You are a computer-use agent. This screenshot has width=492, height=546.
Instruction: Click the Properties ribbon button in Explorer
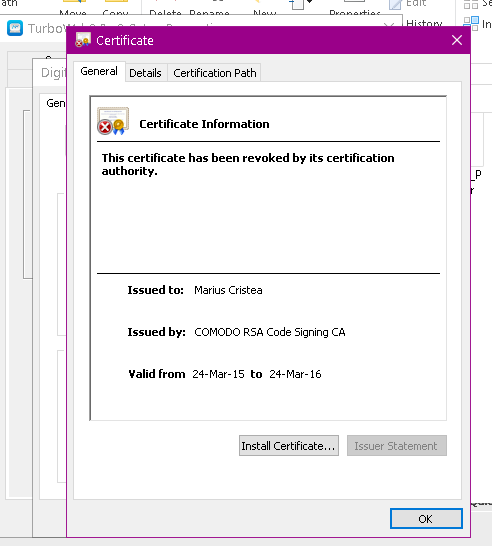point(354,7)
